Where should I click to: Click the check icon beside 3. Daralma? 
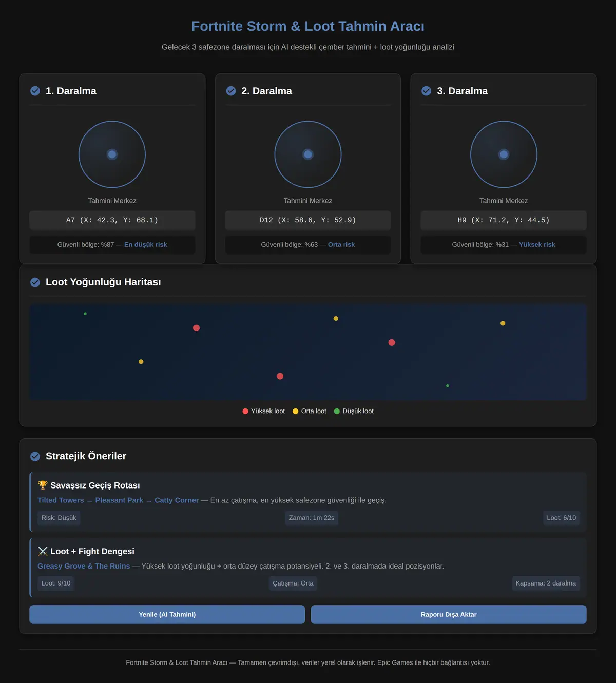coord(427,91)
